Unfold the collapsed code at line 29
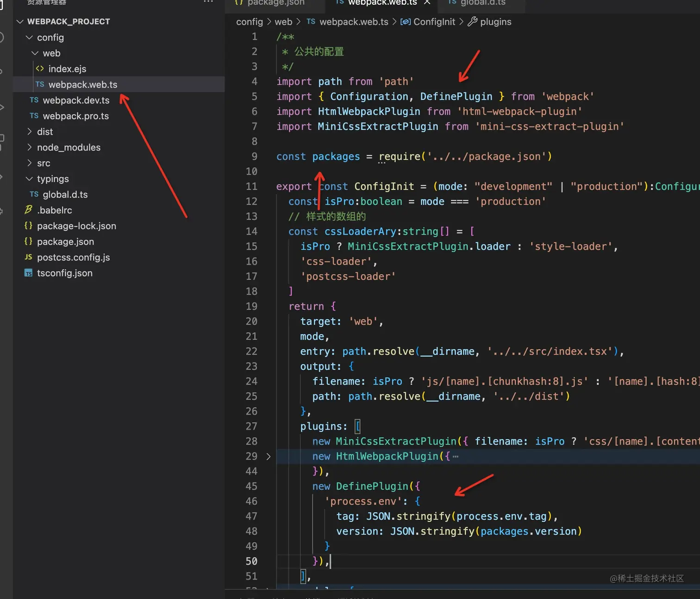Image resolution: width=700 pixels, height=599 pixels. [x=269, y=456]
